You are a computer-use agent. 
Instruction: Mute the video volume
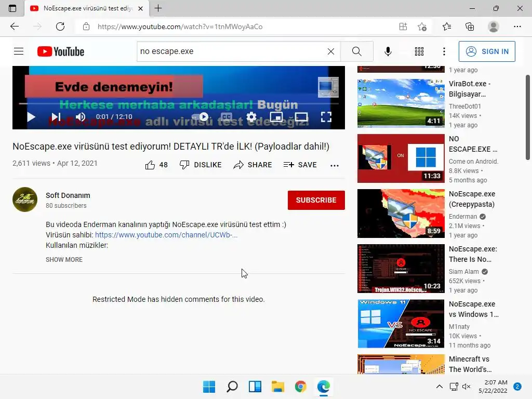tap(81, 117)
